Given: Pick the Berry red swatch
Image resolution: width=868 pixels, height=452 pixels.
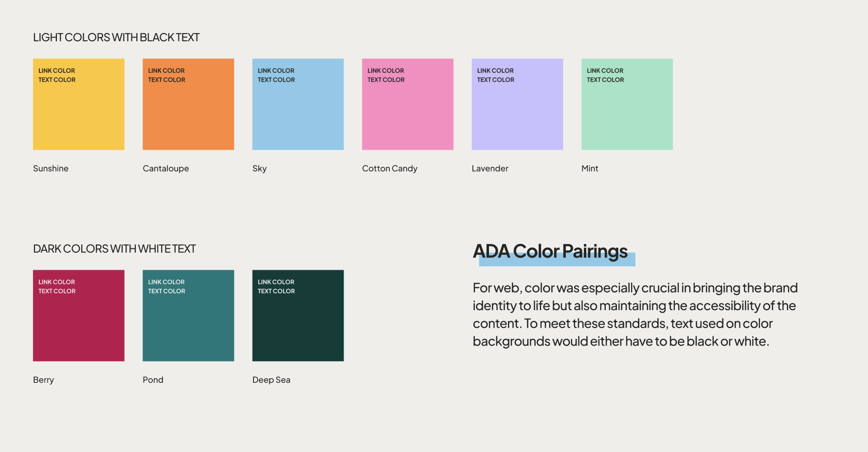Looking at the screenshot, I should (x=79, y=323).
